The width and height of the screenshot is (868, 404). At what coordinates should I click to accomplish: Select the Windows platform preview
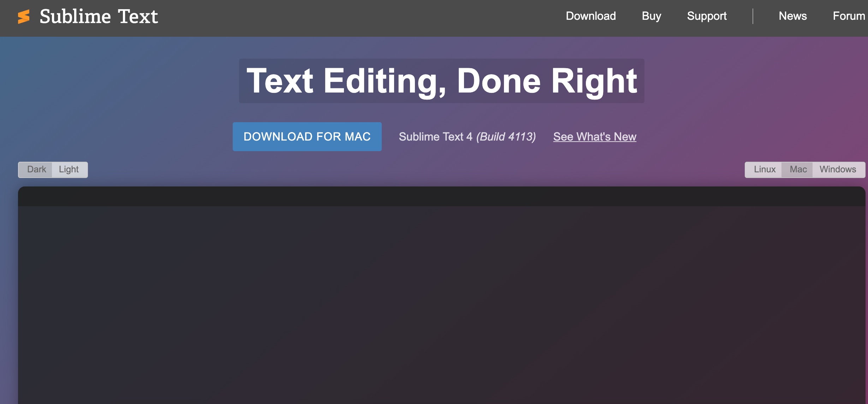[x=838, y=170]
